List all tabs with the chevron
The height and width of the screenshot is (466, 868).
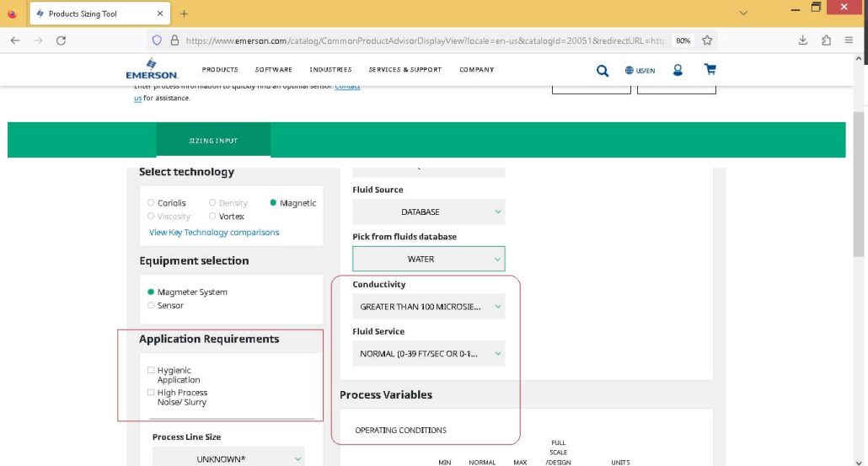coord(743,13)
